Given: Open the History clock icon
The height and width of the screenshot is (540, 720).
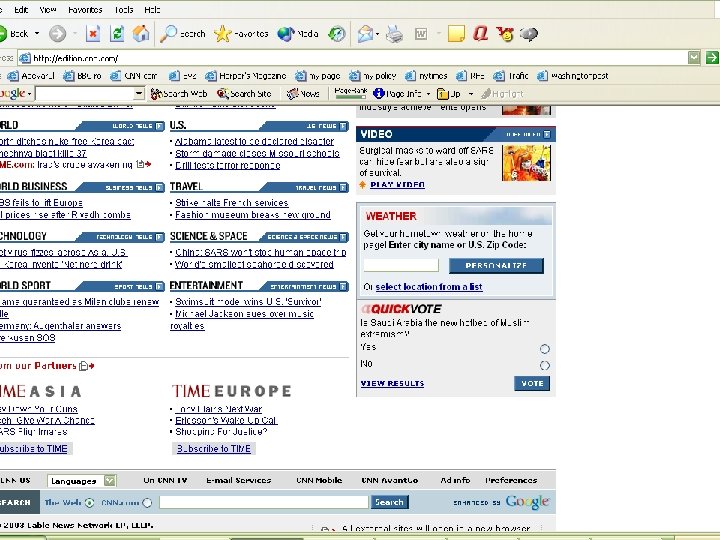Looking at the screenshot, I should pos(337,34).
